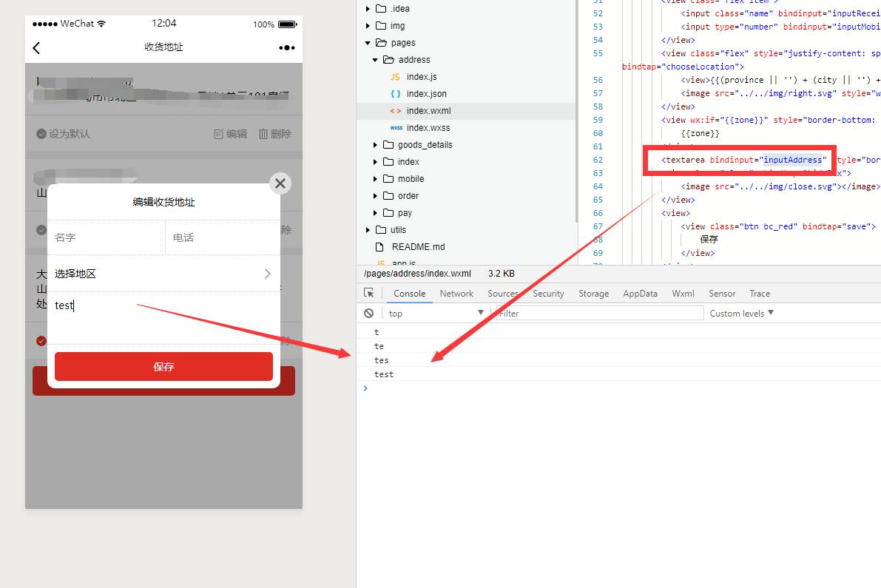The height and width of the screenshot is (588, 881).
Task: Expand the utils folder
Action: (368, 230)
